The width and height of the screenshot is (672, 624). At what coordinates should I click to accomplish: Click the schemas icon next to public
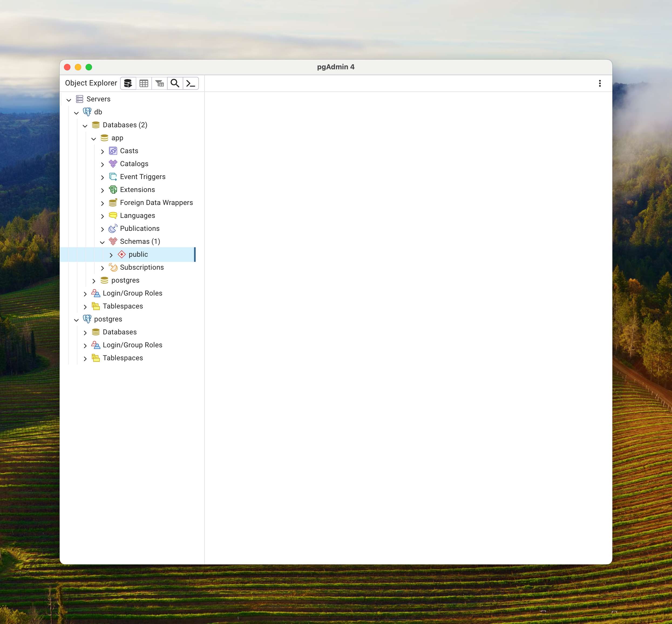[x=121, y=254]
